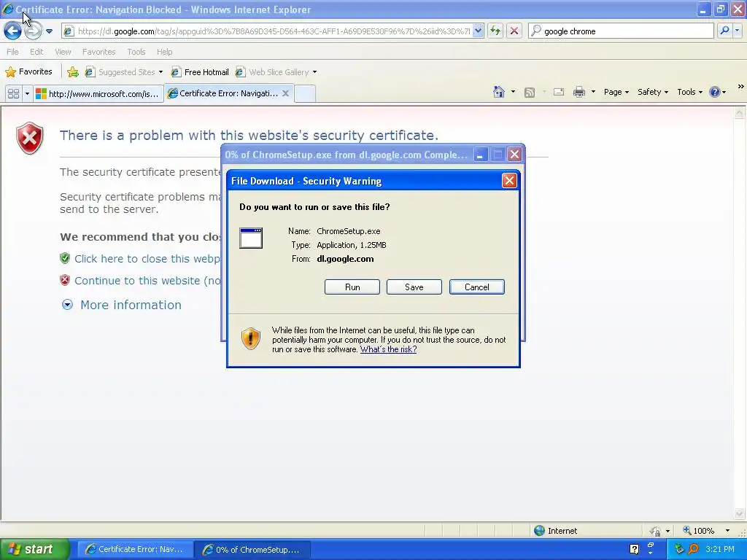Open the Tools menu in menu bar
This screenshot has width=747, height=560.
tap(136, 52)
